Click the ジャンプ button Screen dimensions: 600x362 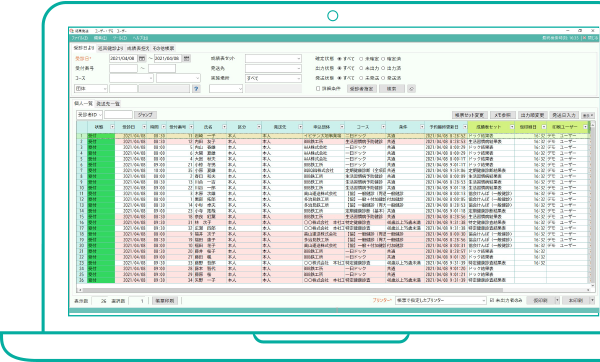coord(145,115)
